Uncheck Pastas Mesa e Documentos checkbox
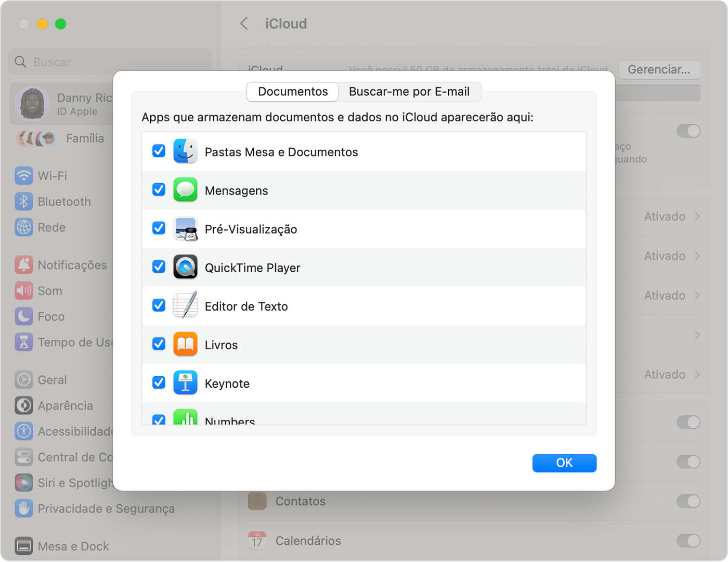Screen dimensions: 728x562 pos(159,151)
